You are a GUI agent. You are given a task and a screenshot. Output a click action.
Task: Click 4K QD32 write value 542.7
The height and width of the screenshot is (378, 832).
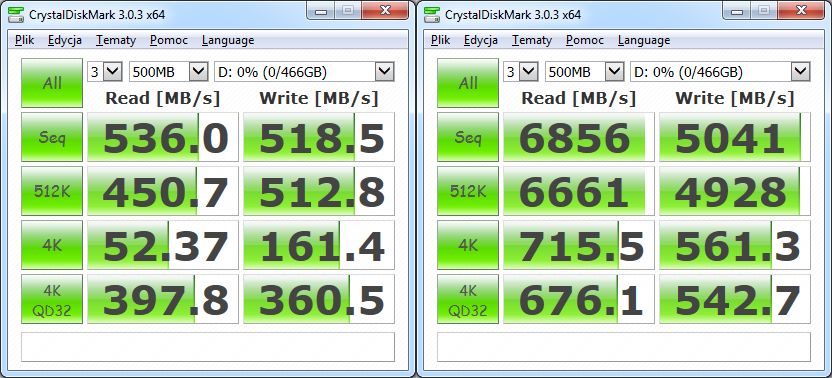click(735, 299)
